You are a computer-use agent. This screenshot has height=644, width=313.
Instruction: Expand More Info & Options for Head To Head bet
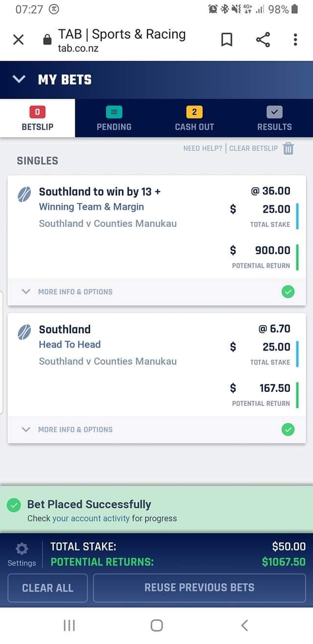click(68, 430)
